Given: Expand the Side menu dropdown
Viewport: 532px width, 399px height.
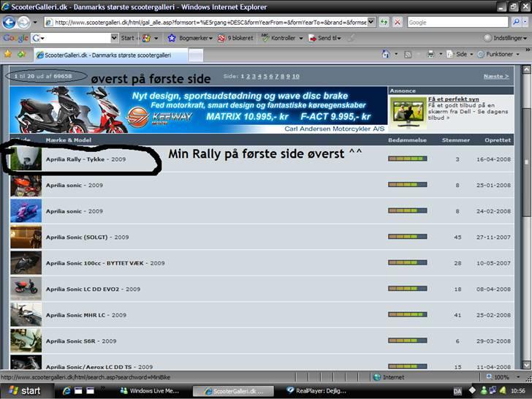Looking at the screenshot, I should pyautogui.click(x=460, y=54).
